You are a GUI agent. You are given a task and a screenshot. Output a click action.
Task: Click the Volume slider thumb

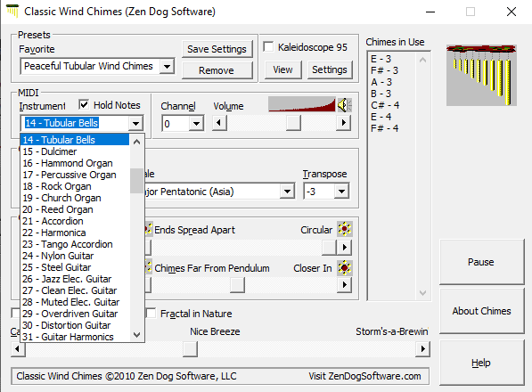coord(293,122)
